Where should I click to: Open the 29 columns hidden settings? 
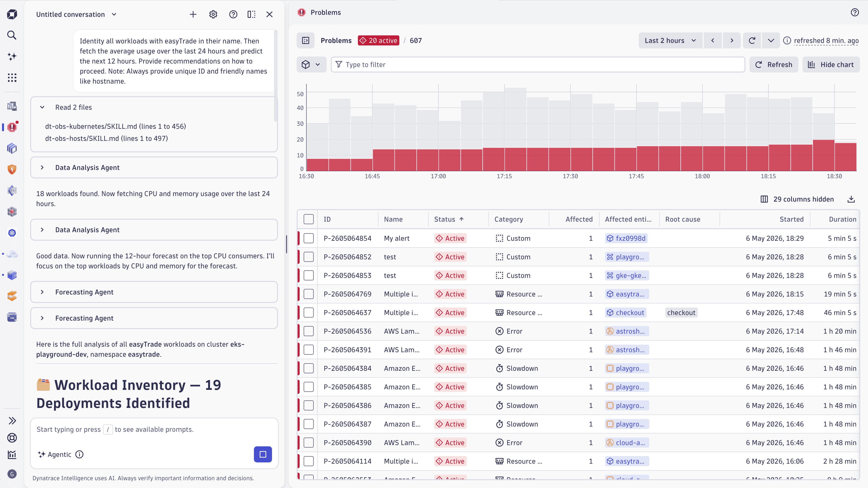(x=797, y=199)
